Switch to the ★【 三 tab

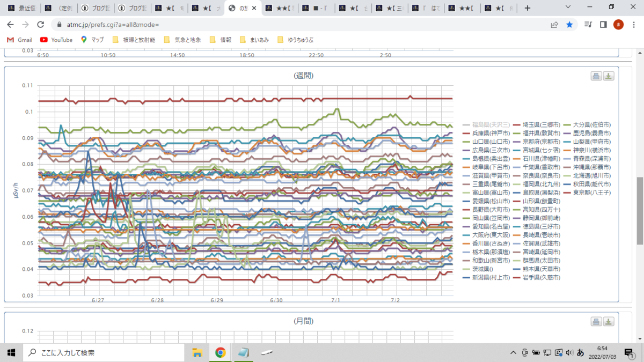click(389, 8)
